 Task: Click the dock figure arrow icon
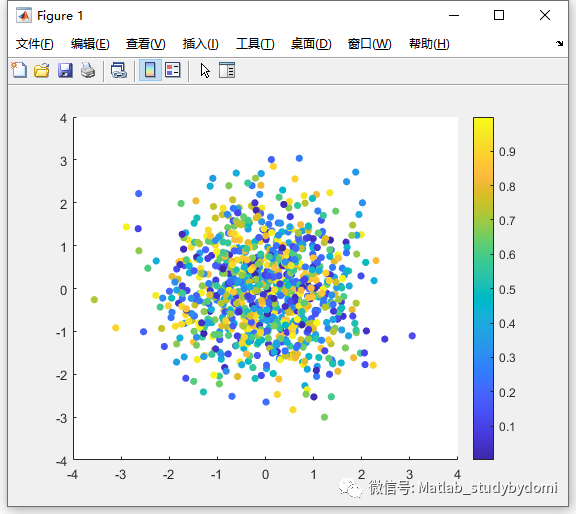point(559,43)
